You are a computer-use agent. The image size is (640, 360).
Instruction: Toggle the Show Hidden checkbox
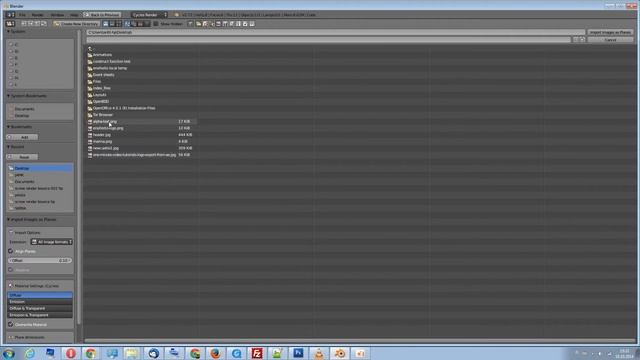(x=156, y=24)
